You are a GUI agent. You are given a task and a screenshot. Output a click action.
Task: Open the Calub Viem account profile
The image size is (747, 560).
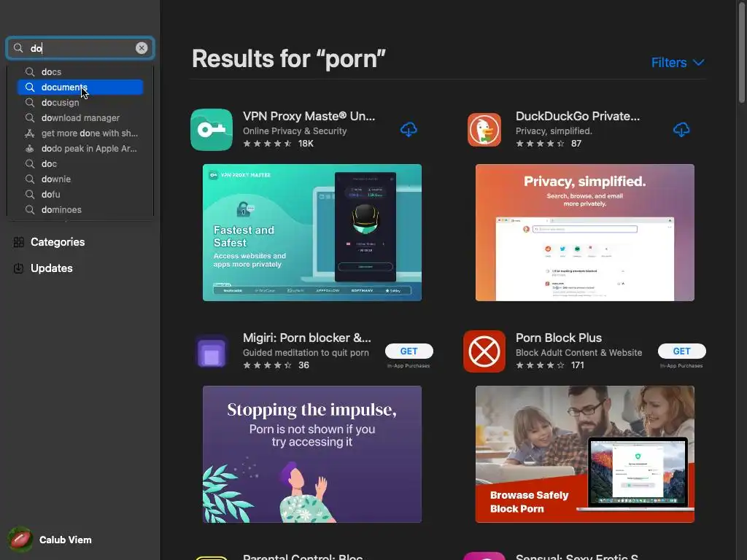click(50, 540)
